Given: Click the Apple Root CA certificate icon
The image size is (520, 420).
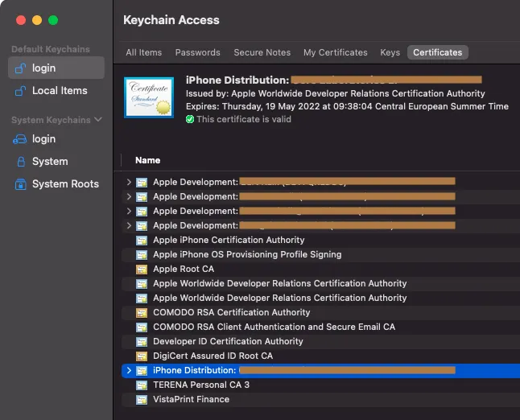Looking at the screenshot, I should 142,269.
